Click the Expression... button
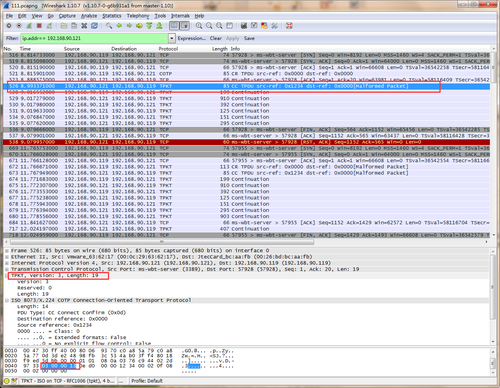This screenshot has height=388, width=500. [x=192, y=38]
